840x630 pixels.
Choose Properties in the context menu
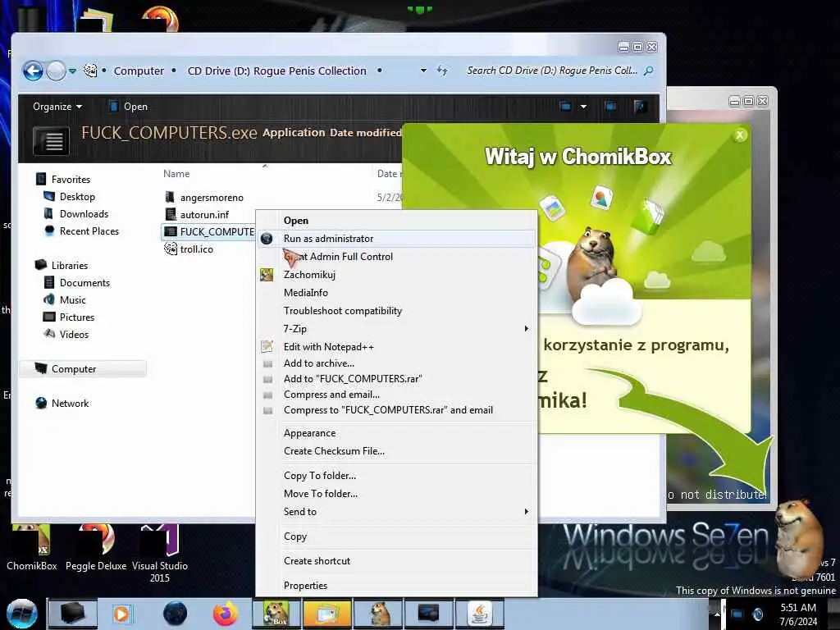396,586
